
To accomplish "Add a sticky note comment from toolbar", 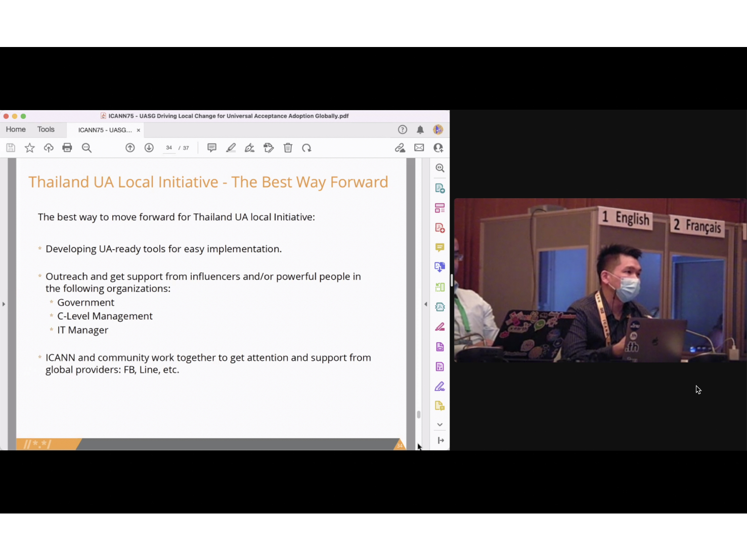I will 212,148.
